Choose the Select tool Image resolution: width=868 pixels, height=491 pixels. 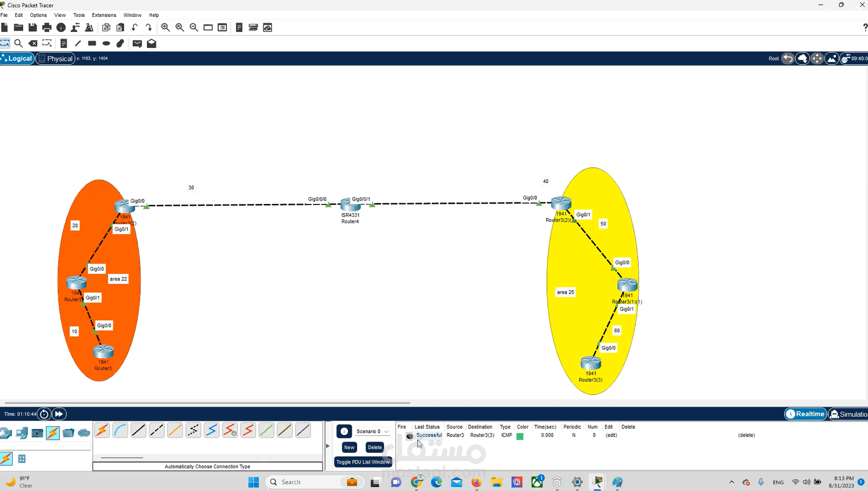(5, 43)
